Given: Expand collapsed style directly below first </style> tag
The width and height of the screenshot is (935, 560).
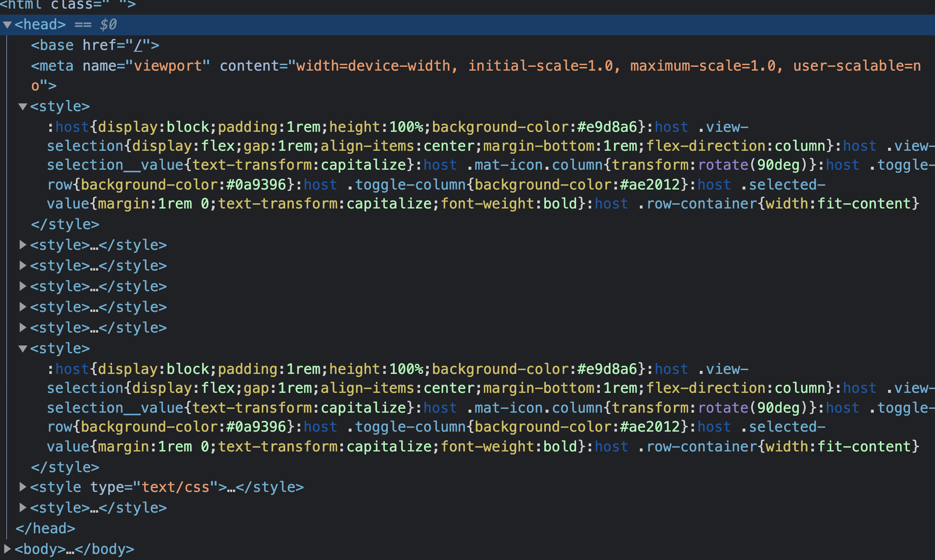Looking at the screenshot, I should [x=23, y=245].
